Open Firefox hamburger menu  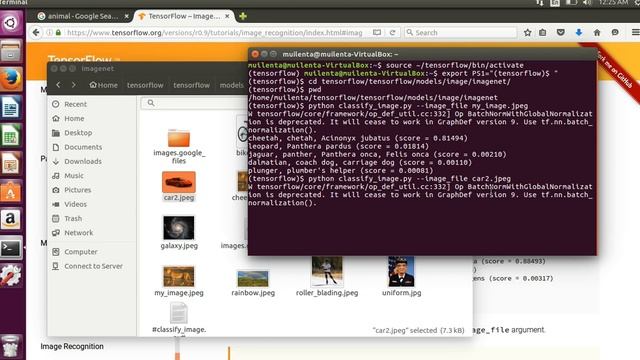tap(635, 33)
